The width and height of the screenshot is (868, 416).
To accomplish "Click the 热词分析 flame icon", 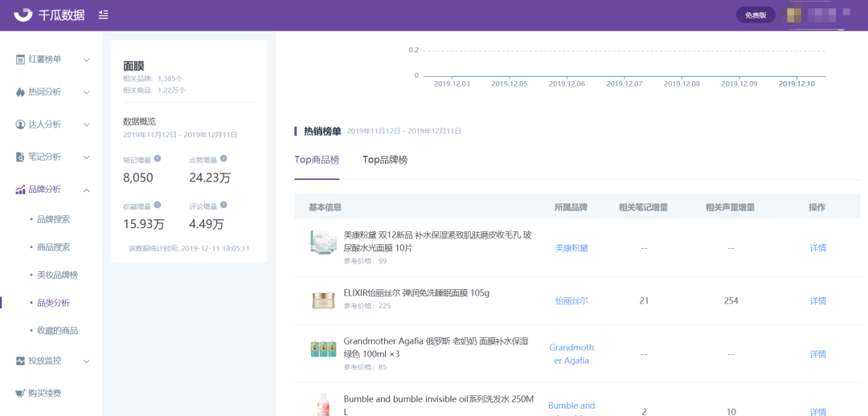I will [20, 92].
